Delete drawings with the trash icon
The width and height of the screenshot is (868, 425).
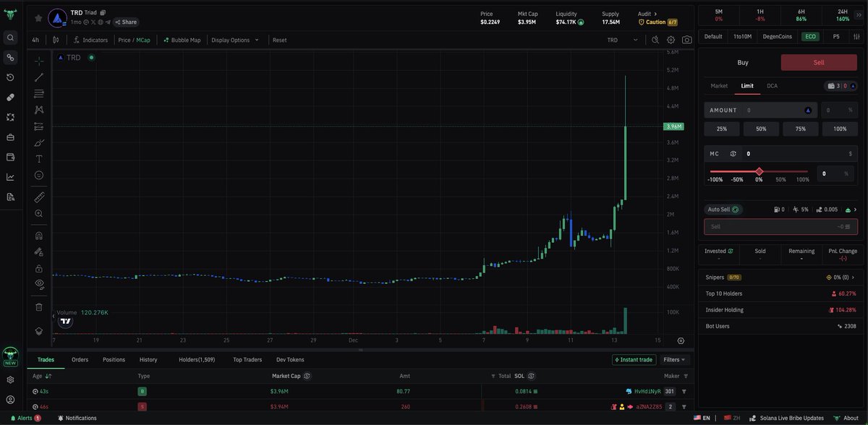39,306
